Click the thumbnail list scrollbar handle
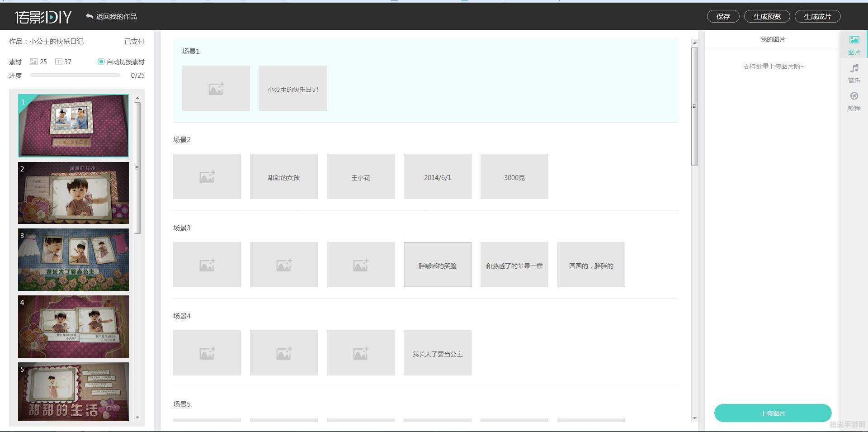Screen dimensions: 868x432 pos(137,168)
